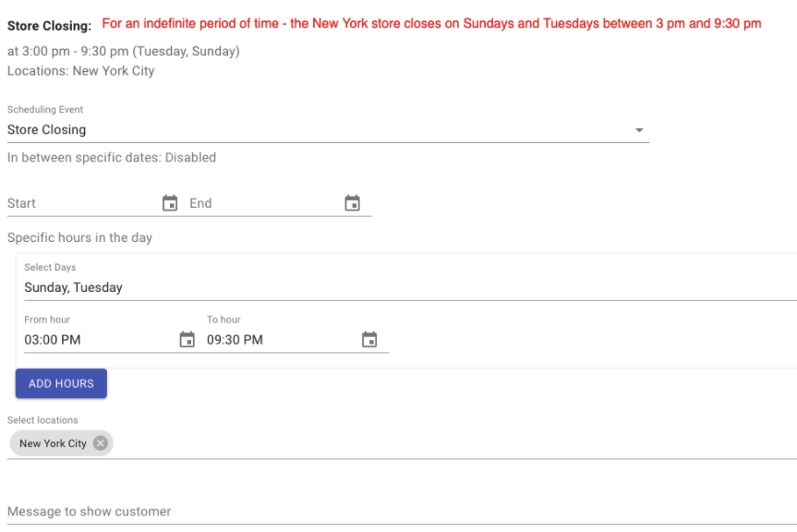Expand the Scheduling Event dropdown arrow
This screenshot has height=532, width=797.
[x=639, y=130]
